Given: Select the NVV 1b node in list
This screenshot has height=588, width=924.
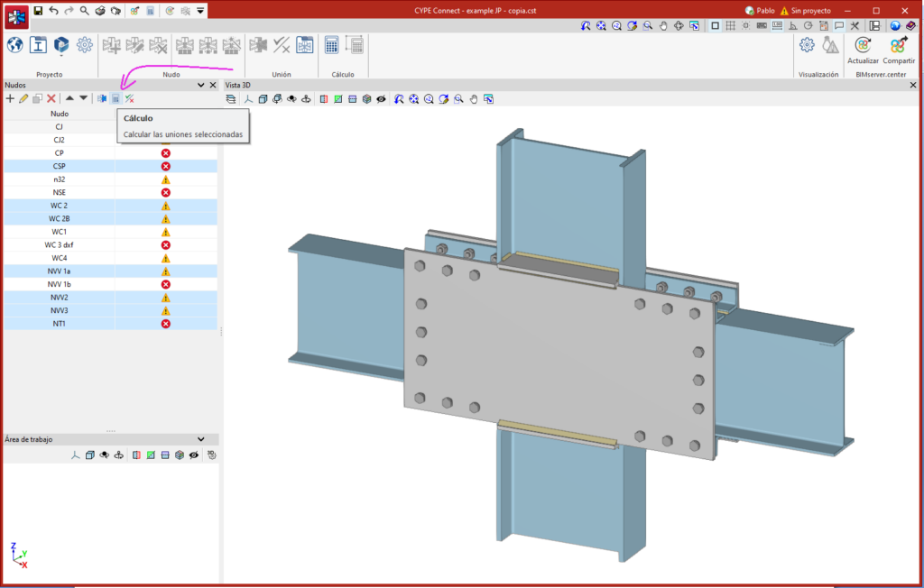Looking at the screenshot, I should [60, 284].
